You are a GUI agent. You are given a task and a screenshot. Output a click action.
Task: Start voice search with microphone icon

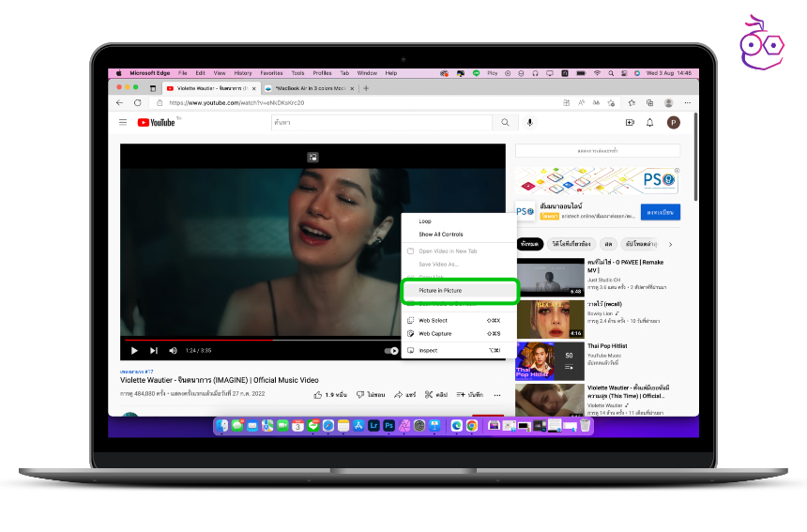pyautogui.click(x=530, y=122)
